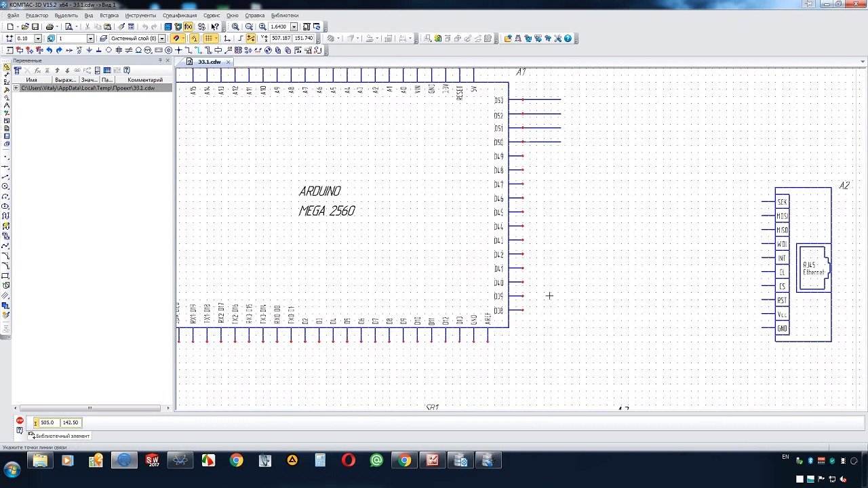
Task: Open the zoom scale 1.6430 dropdown
Action: point(294,27)
